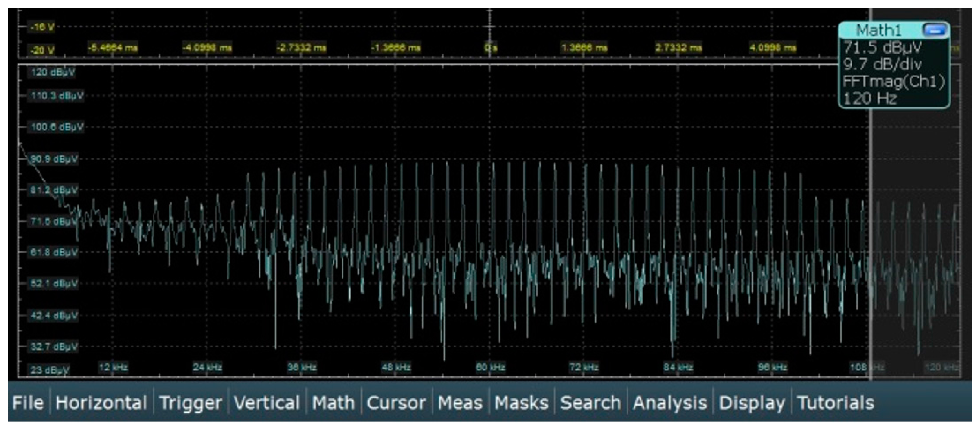Minimize the Math1 badge with blue icon
This screenshot has width=980, height=430.
[934, 30]
